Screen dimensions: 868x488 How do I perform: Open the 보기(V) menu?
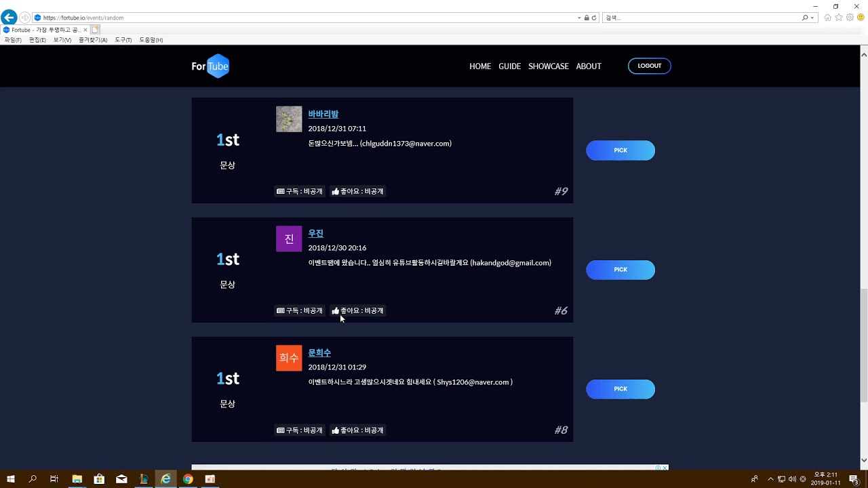click(x=62, y=40)
